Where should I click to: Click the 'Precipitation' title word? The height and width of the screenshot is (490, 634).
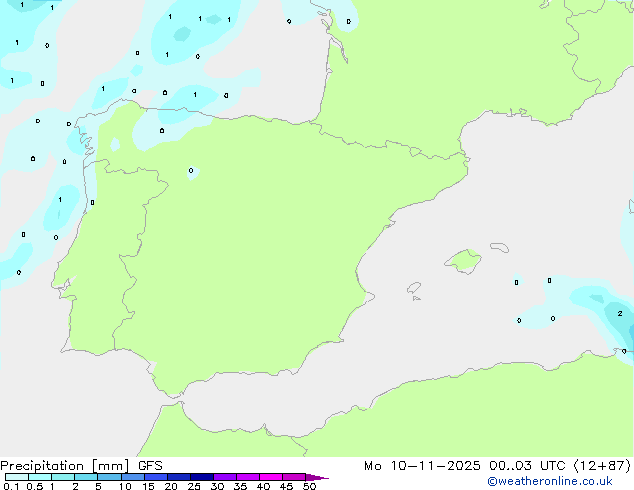tap(42, 466)
